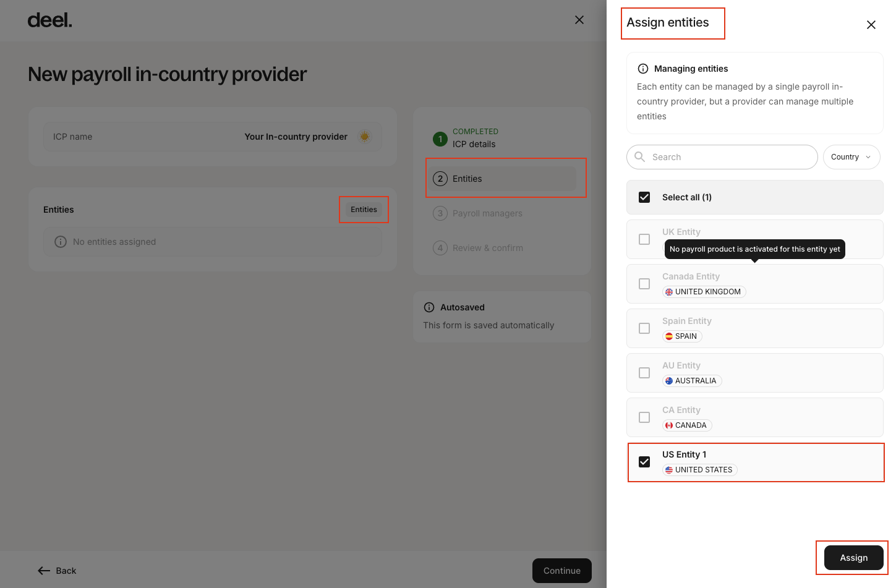Screen dimensions: 896x588
Task: Click the Deel logo
Action: pyautogui.click(x=49, y=20)
